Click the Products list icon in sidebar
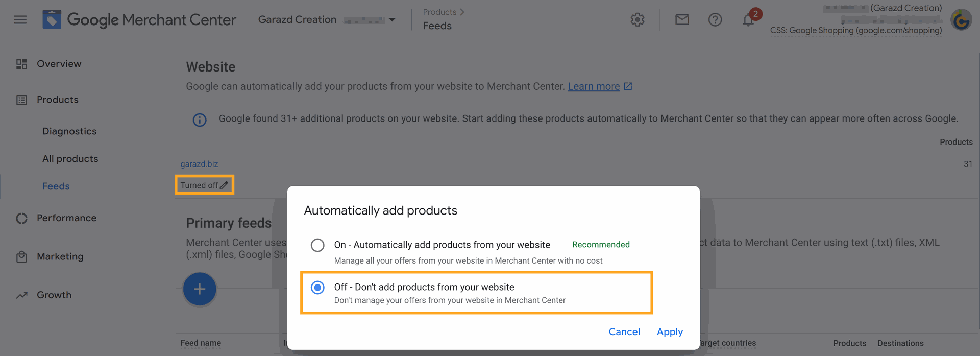 tap(21, 100)
